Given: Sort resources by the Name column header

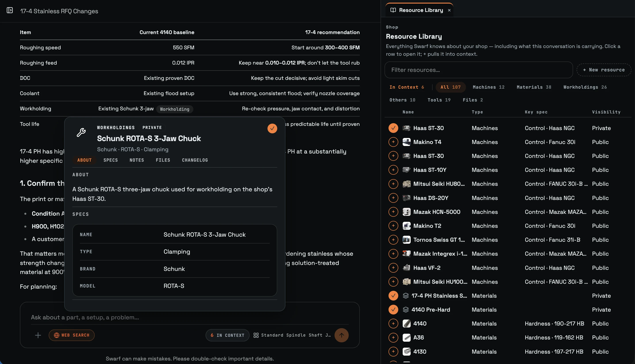Looking at the screenshot, I should pos(408,112).
